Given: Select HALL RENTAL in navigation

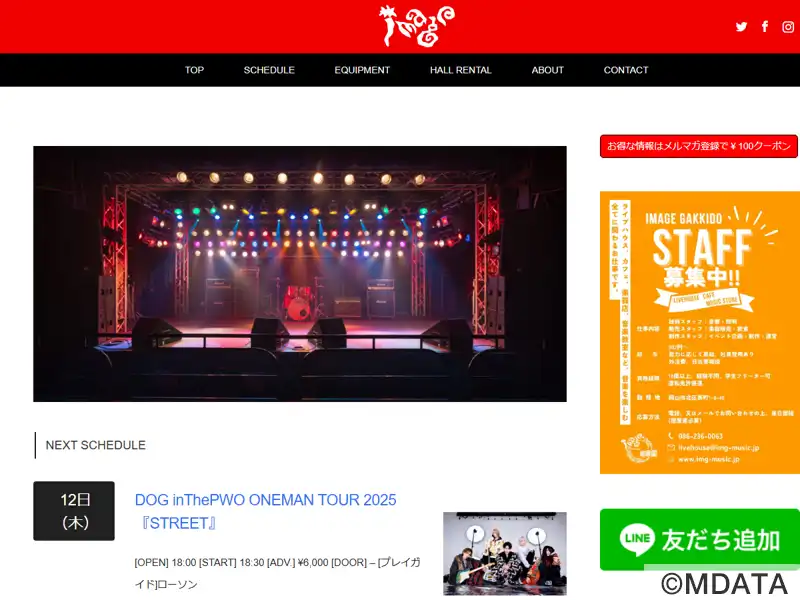Looking at the screenshot, I should [461, 70].
